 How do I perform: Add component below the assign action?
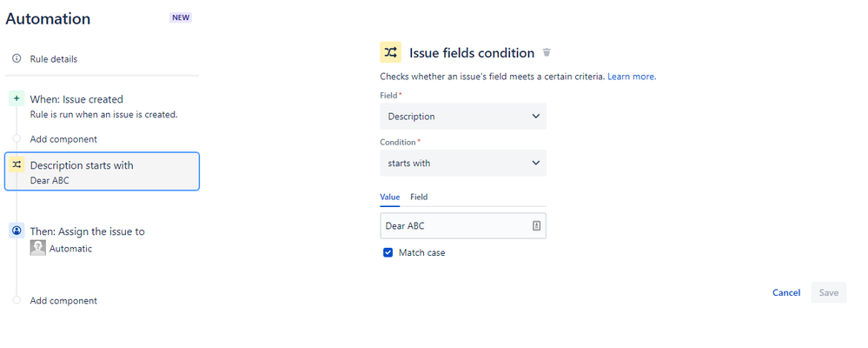point(63,300)
